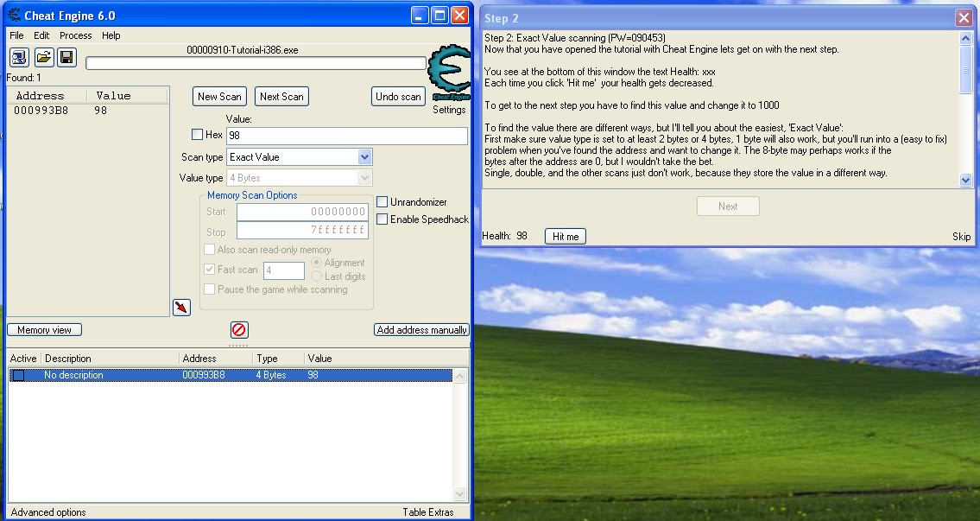The width and height of the screenshot is (980, 521).
Task: Click the scan progress bar
Action: tap(256, 63)
